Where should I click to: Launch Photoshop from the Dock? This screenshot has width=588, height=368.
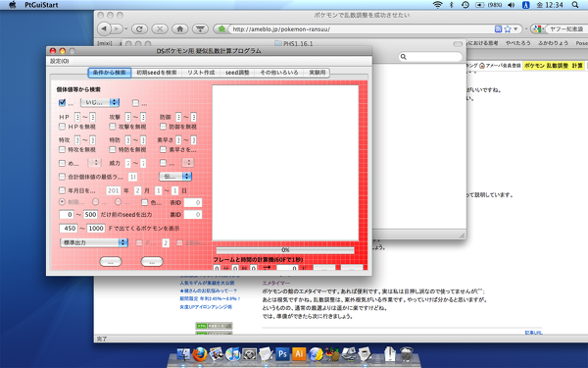tap(282, 354)
